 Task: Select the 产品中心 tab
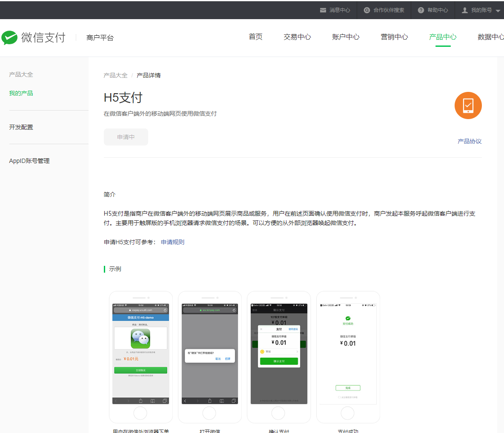click(x=443, y=37)
